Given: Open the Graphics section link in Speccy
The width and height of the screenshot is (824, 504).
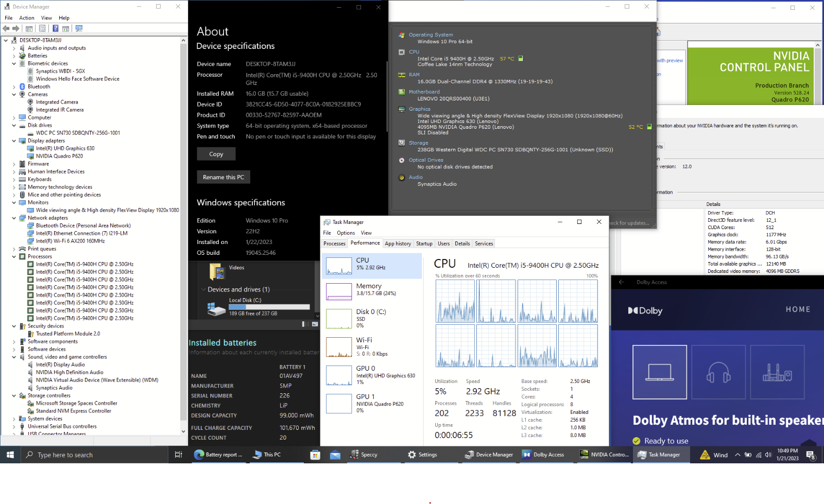Looking at the screenshot, I should (x=420, y=109).
